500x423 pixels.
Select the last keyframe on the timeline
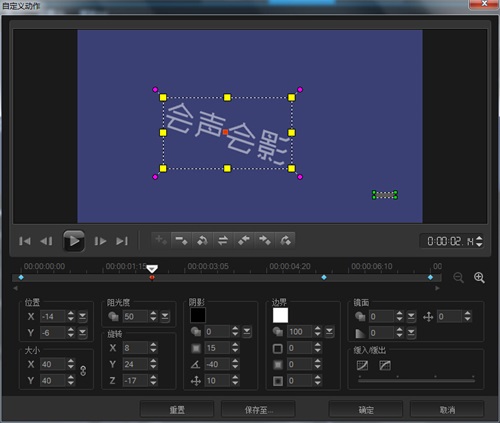(430, 277)
